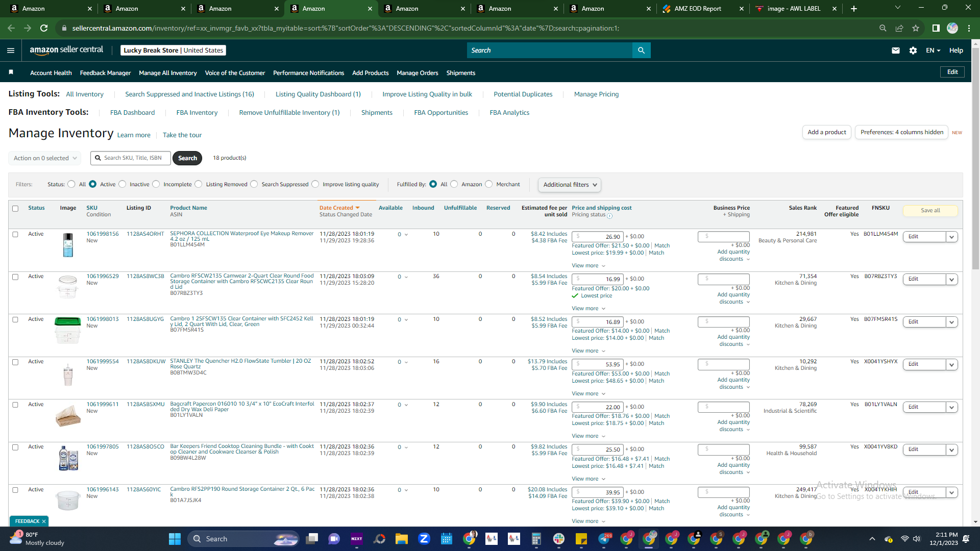Open the yellow Sticky Notes taskbar icon
Viewport: 980px width, 551px height.
(581, 539)
